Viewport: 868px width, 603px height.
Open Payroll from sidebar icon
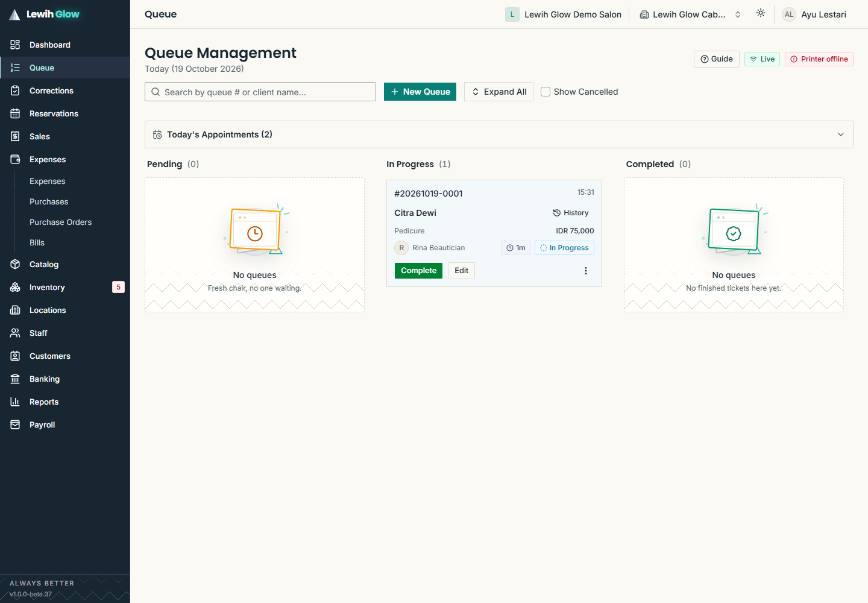15,425
